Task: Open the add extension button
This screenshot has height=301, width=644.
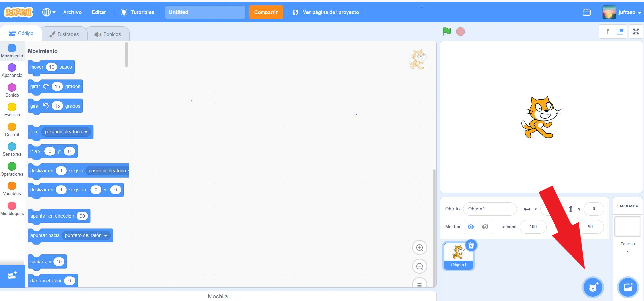Action: (12, 276)
